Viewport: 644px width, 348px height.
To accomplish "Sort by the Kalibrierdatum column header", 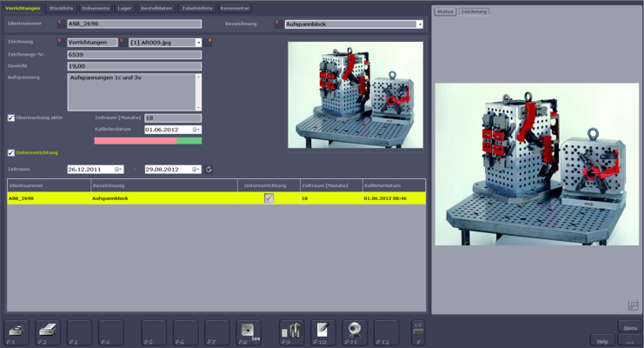I will tap(394, 185).
